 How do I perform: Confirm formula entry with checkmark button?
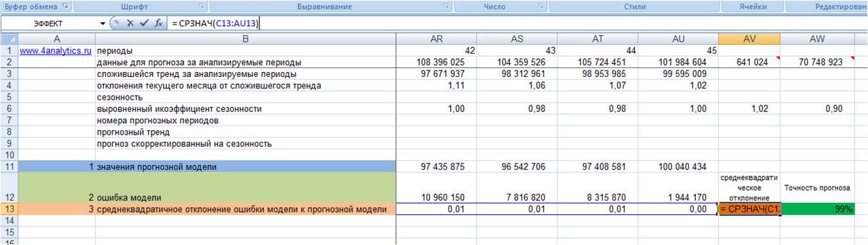pos(144,23)
